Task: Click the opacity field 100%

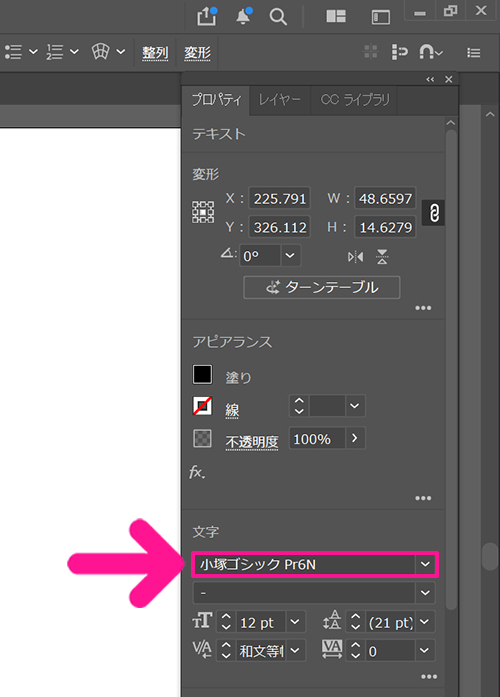Action: (x=317, y=438)
